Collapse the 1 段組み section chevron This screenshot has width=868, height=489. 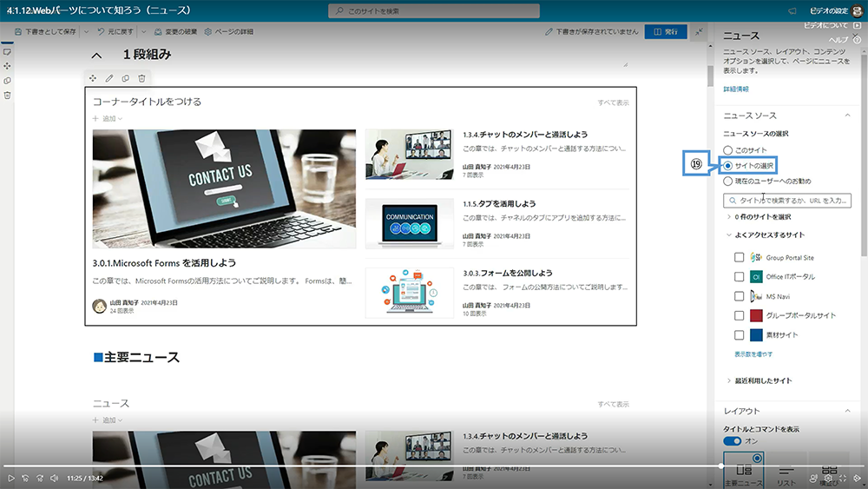tap(97, 56)
